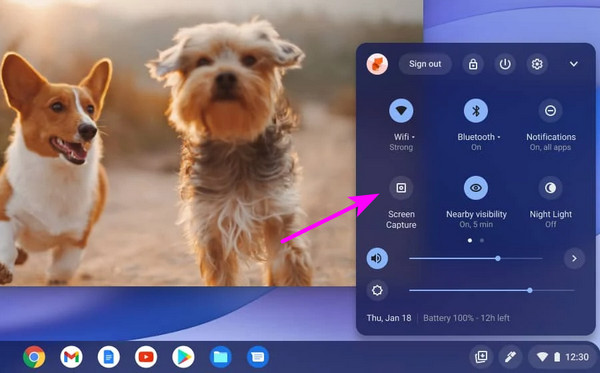Click the tray battery icon
Image resolution: width=600 pixels, height=373 pixels.
point(557,357)
